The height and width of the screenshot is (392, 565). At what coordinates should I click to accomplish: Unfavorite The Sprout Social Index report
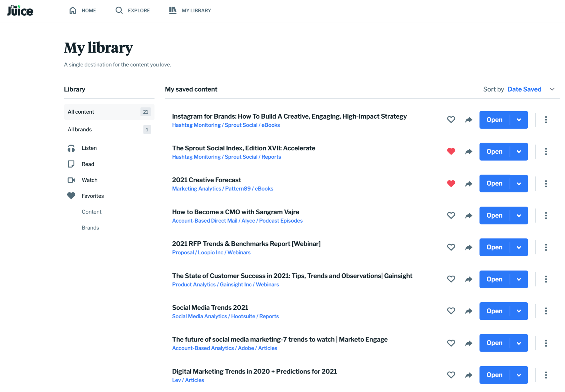point(451,151)
